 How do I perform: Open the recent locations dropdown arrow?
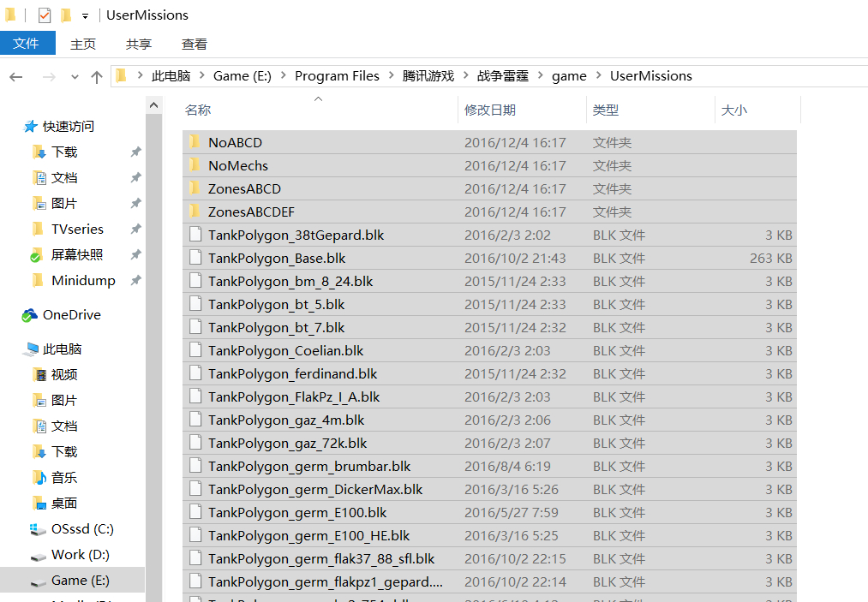(x=75, y=77)
